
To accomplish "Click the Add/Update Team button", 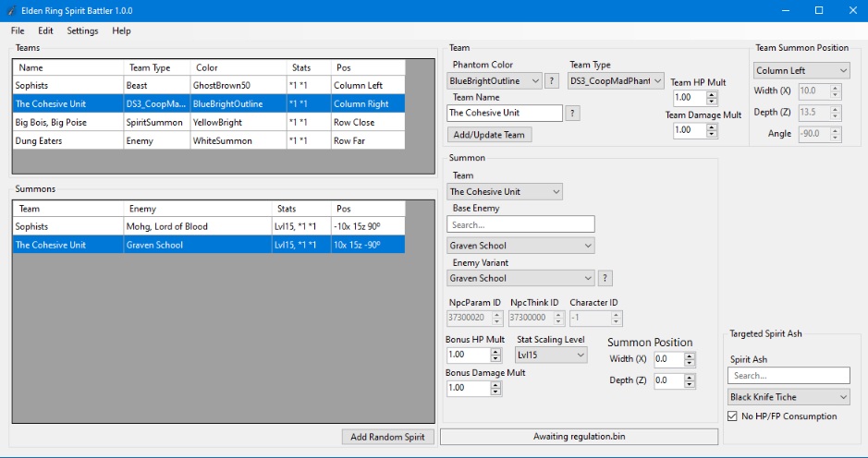I will (x=489, y=135).
